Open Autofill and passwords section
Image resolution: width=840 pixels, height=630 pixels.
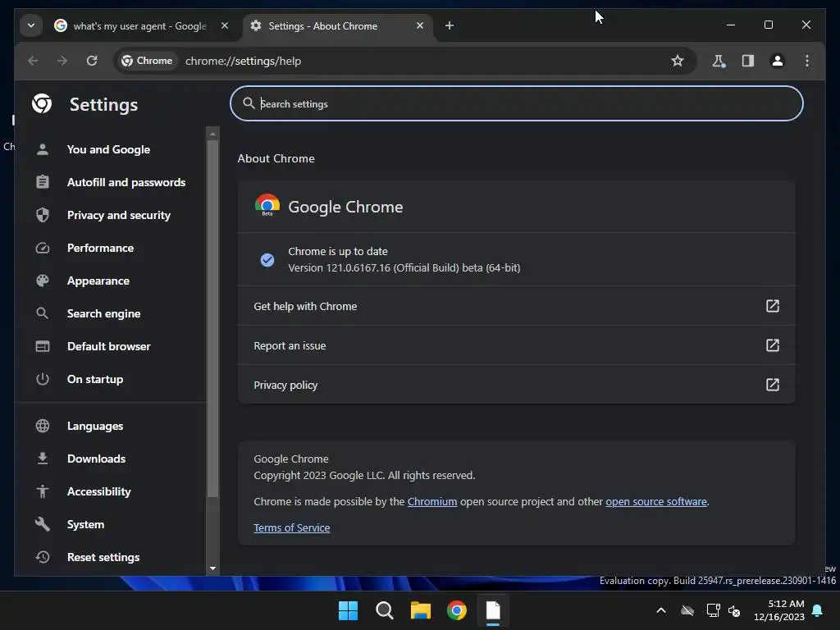pos(126,182)
